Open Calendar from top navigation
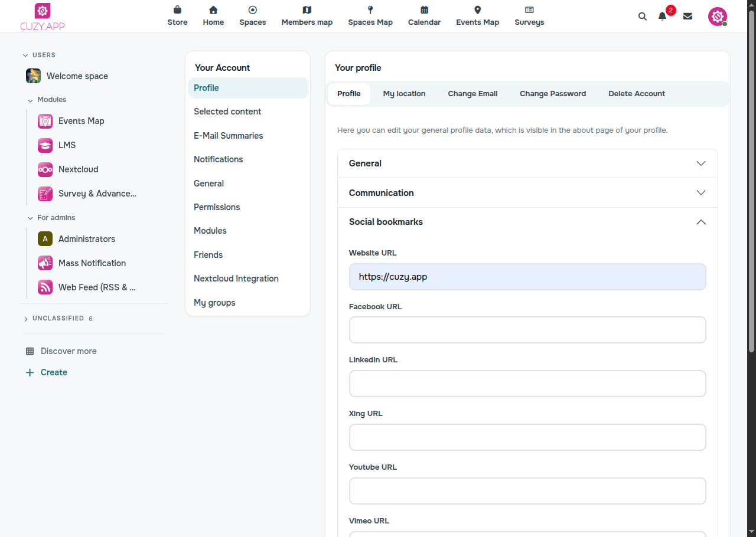The image size is (756, 537). (424, 16)
